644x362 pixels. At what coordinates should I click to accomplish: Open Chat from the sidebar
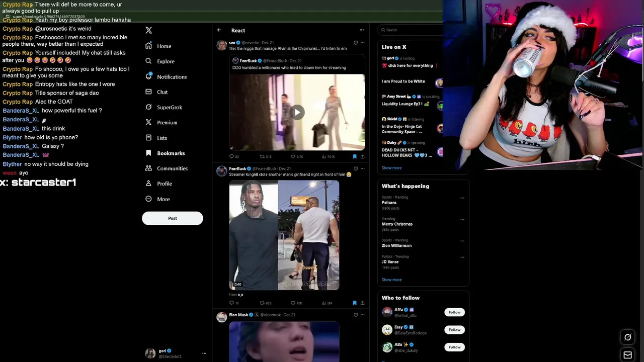click(x=156, y=92)
